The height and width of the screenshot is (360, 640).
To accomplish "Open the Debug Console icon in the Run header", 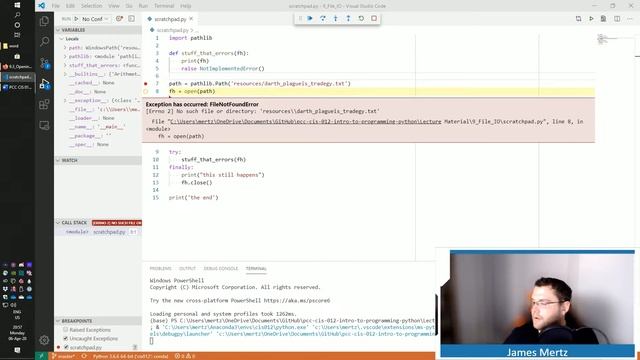I will pyautogui.click(x=131, y=19).
